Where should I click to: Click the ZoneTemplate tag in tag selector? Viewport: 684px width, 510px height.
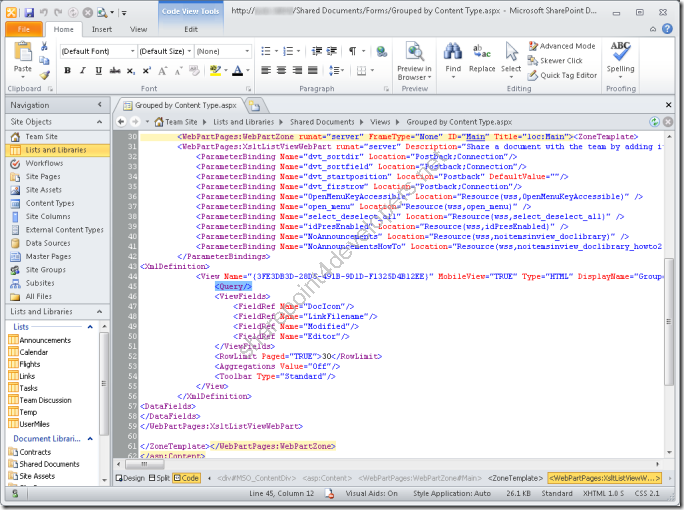(x=515, y=479)
